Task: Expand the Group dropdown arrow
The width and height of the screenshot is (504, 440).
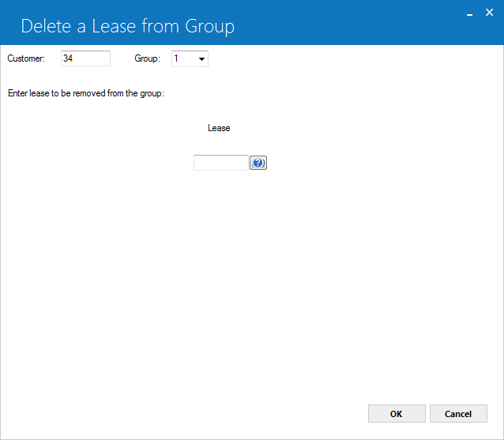Action: point(201,58)
